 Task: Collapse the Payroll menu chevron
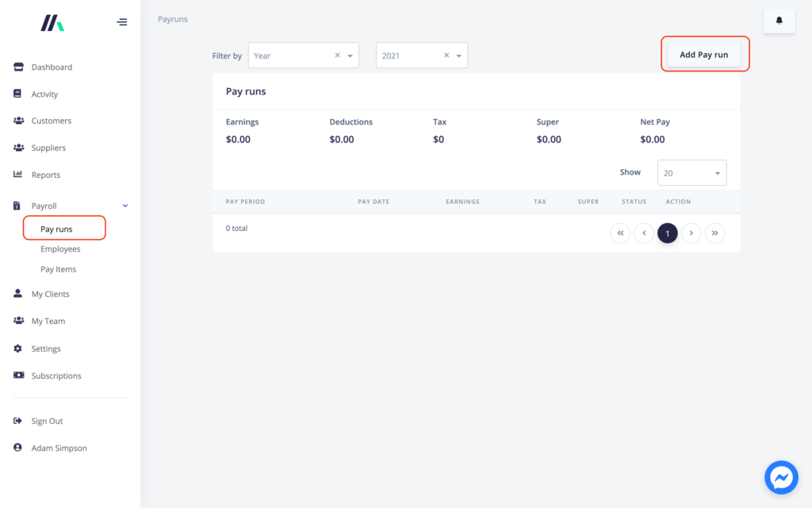point(125,206)
